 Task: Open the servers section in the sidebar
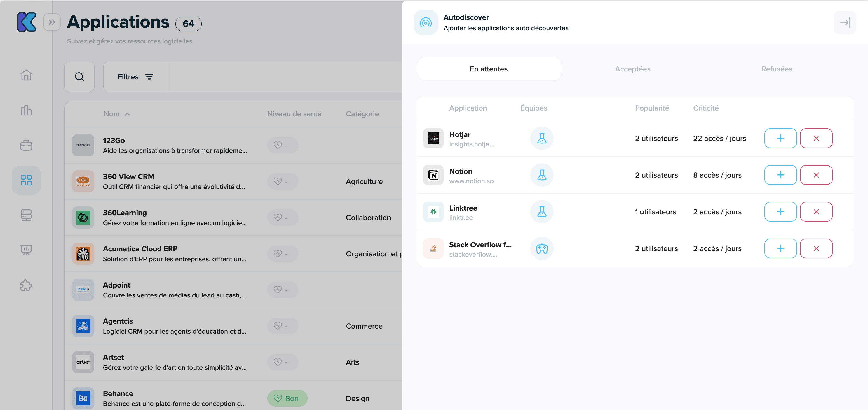(26, 215)
